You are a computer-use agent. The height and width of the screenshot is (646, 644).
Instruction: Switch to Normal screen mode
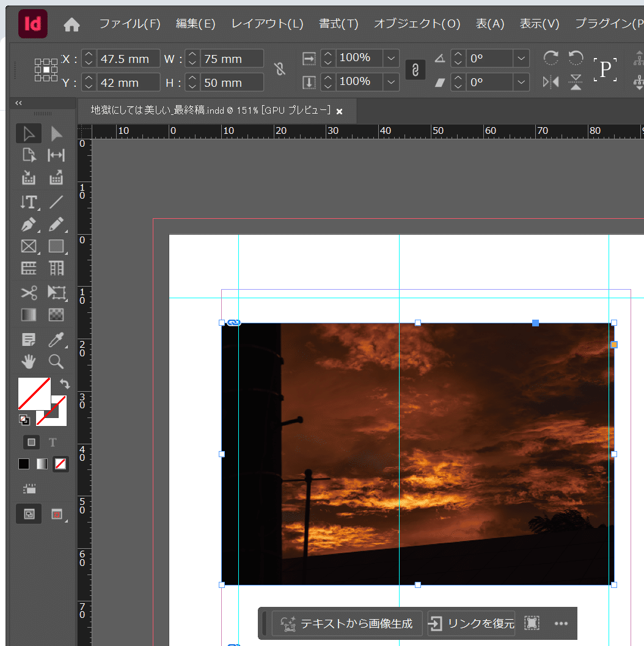point(29,514)
